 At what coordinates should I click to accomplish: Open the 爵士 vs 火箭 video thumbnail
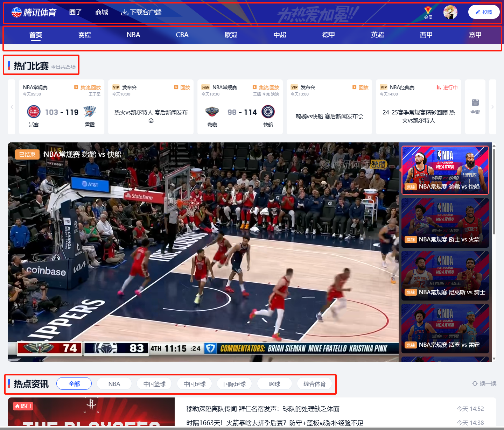445,223
